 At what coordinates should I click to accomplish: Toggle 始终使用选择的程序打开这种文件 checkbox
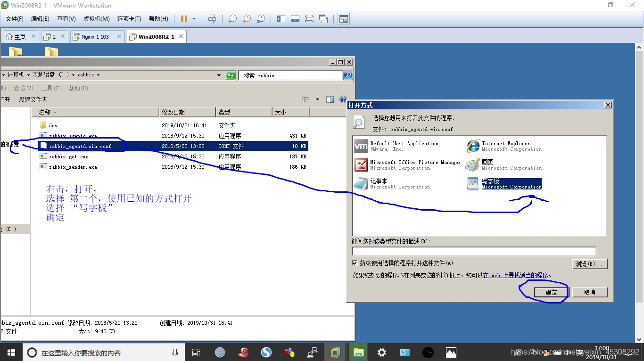point(355,263)
